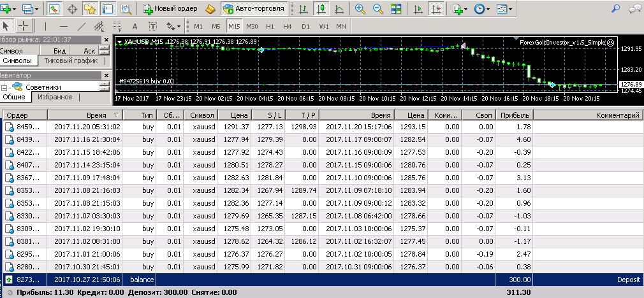Switch chart to line chart

point(340,8)
